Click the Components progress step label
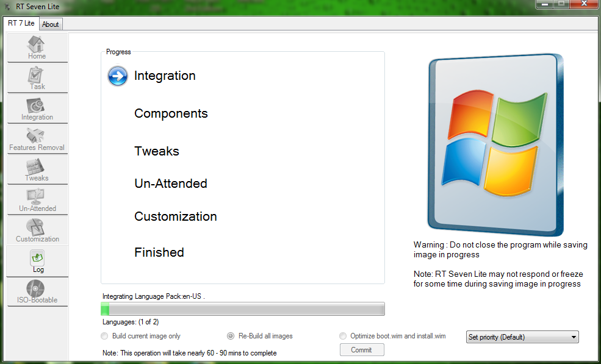Image resolution: width=601 pixels, height=364 pixels. [x=171, y=113]
